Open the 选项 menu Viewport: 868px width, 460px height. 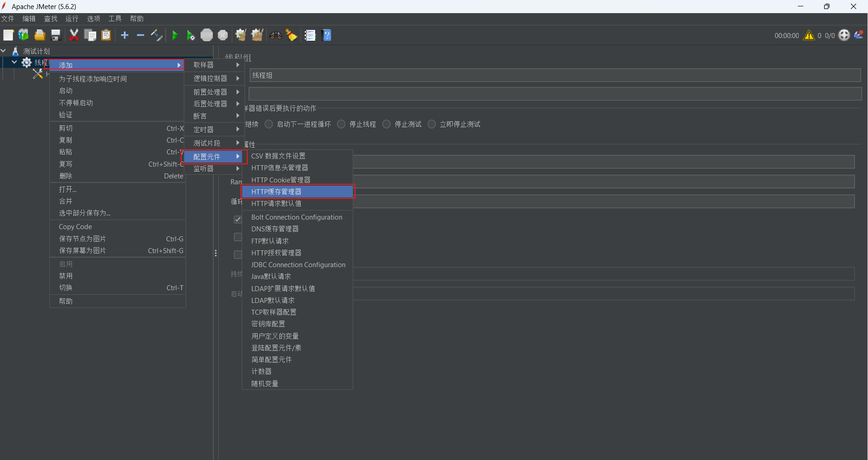[94, 19]
